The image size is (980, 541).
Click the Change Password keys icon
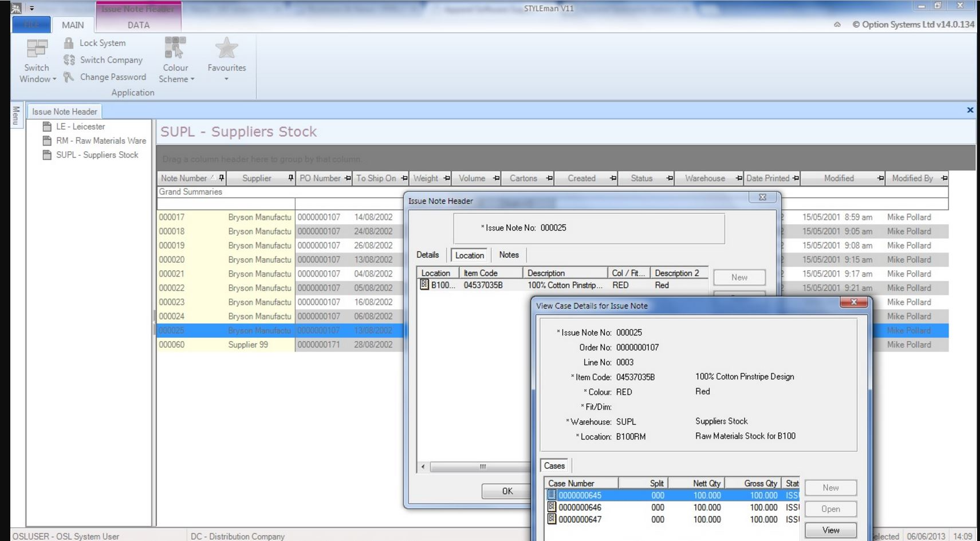pos(69,77)
